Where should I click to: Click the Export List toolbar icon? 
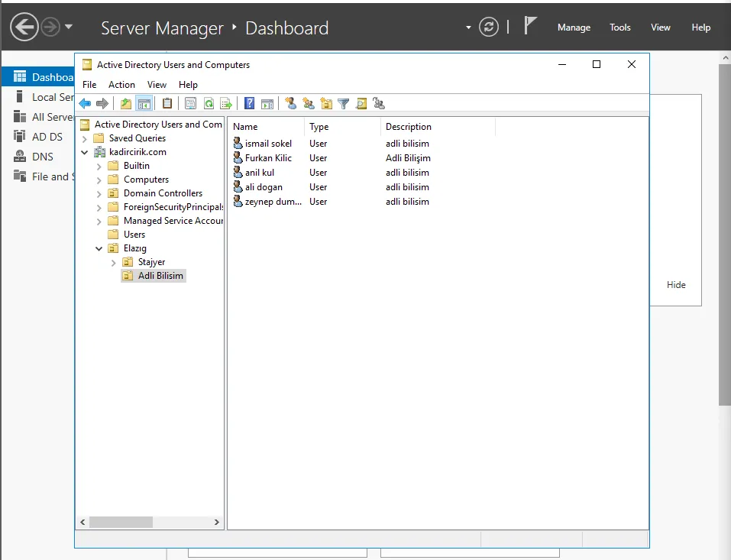[226, 103]
